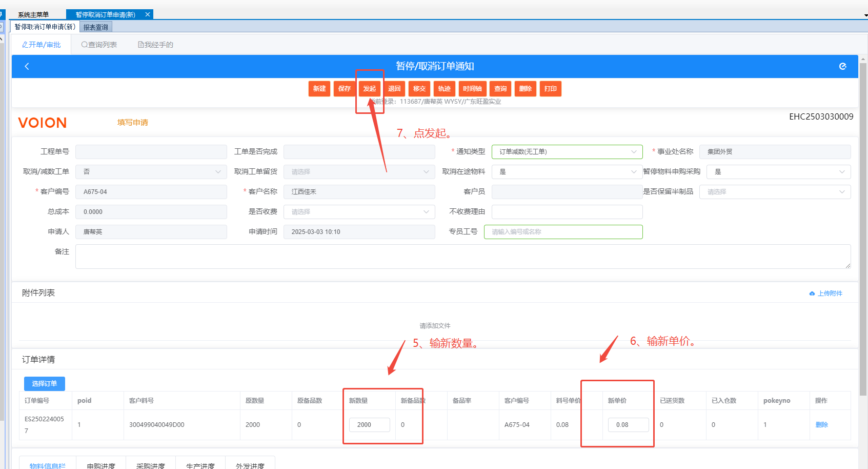Select the 查询列表 tab
This screenshot has height=469, width=868.
tap(99, 45)
